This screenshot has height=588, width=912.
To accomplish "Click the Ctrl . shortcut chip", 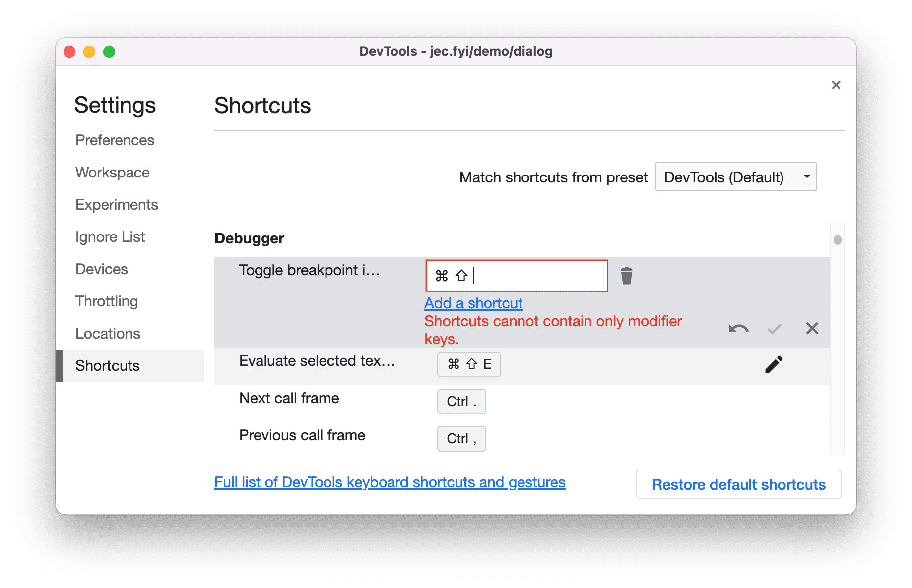I will (x=461, y=402).
